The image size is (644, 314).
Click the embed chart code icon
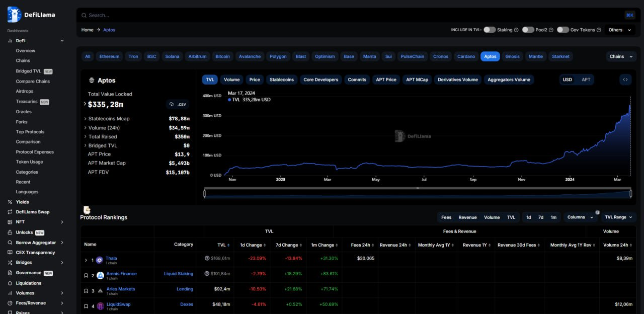(625, 80)
